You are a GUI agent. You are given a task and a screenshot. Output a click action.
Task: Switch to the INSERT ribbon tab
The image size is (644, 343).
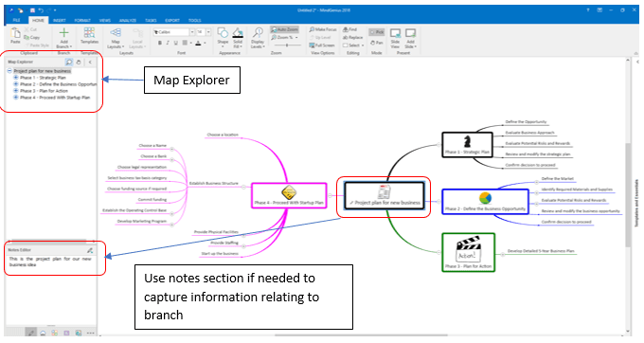click(x=59, y=20)
